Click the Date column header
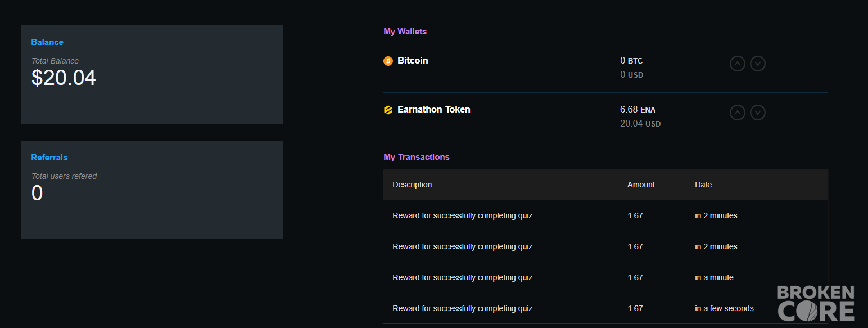 (x=703, y=185)
